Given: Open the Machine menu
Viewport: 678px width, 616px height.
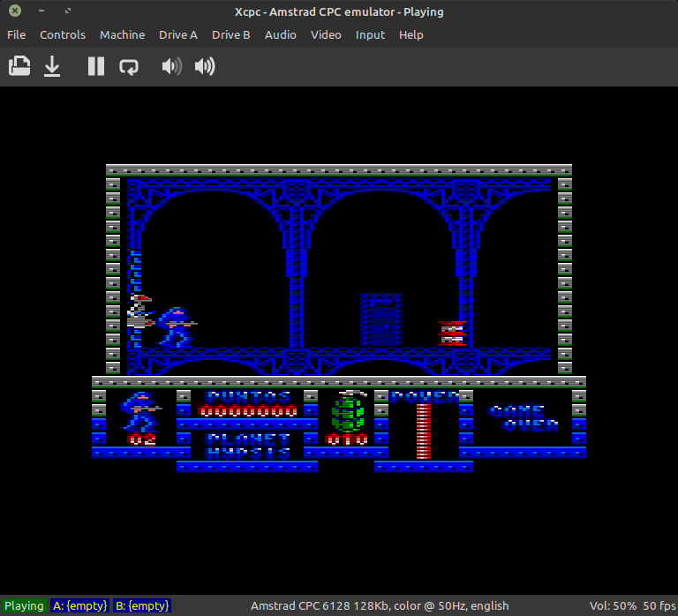Looking at the screenshot, I should click(123, 35).
